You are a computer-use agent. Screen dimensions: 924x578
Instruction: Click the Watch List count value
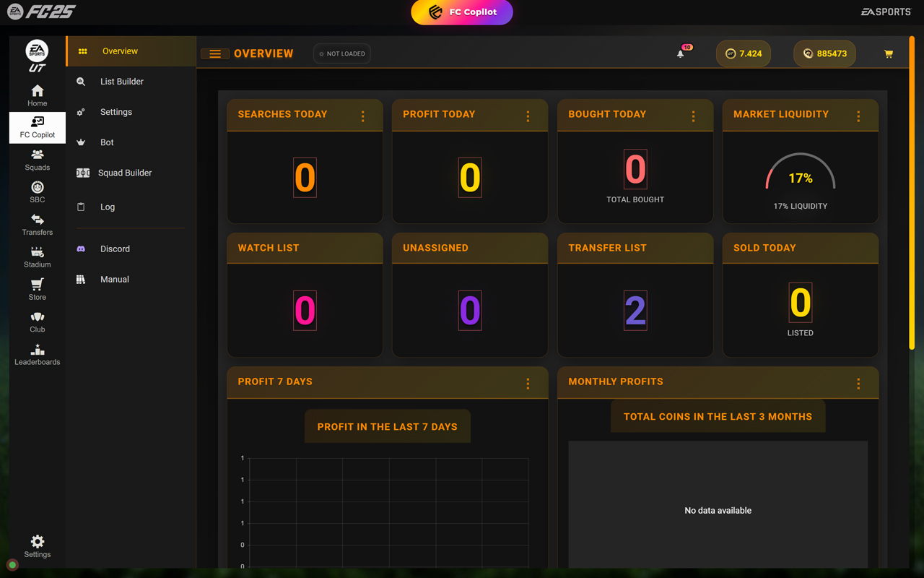tap(305, 311)
